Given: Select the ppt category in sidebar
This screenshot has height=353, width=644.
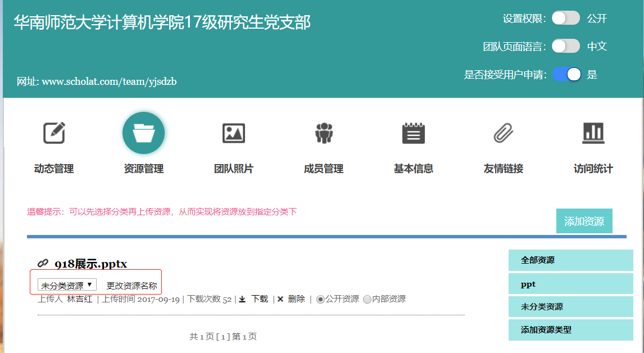Looking at the screenshot, I should (x=570, y=284).
